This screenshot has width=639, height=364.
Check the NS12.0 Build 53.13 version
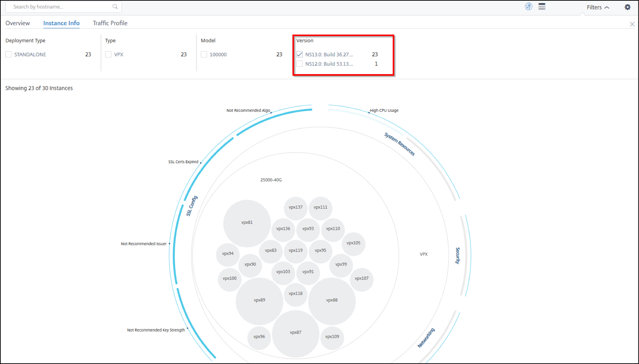[x=299, y=64]
